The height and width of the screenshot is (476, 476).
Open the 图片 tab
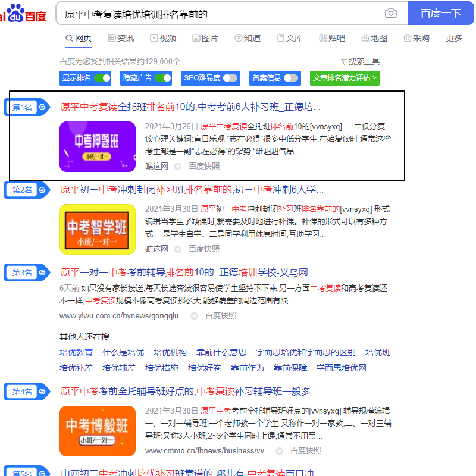pyautogui.click(x=205, y=38)
